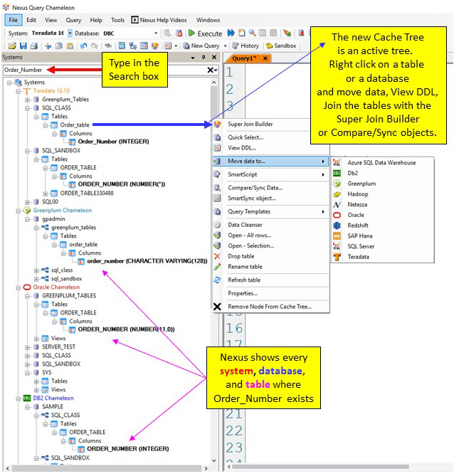Select Compare/Sync Data from context menu
The height and width of the screenshot is (476, 454).
pos(255,188)
